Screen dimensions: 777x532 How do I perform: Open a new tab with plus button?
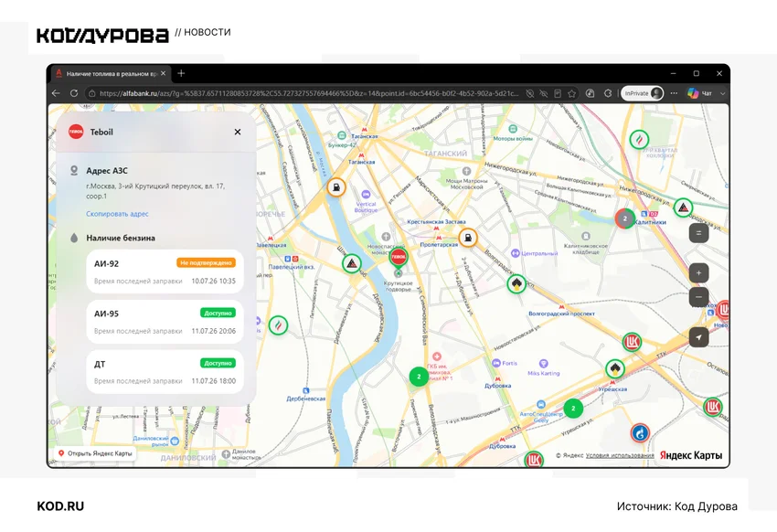[x=181, y=73]
